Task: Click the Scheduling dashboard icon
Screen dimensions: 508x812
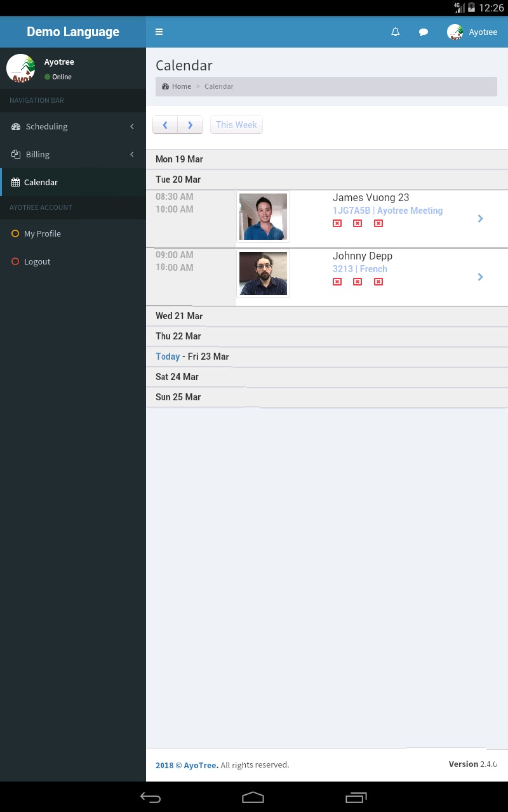Action: (x=16, y=126)
